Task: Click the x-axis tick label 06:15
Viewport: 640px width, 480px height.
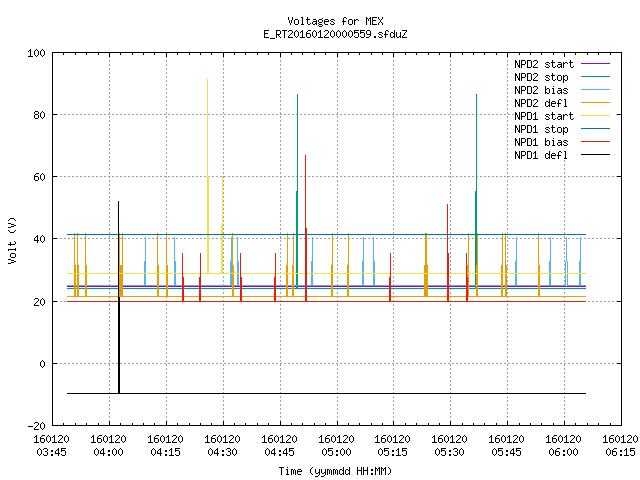Action: [x=620, y=452]
